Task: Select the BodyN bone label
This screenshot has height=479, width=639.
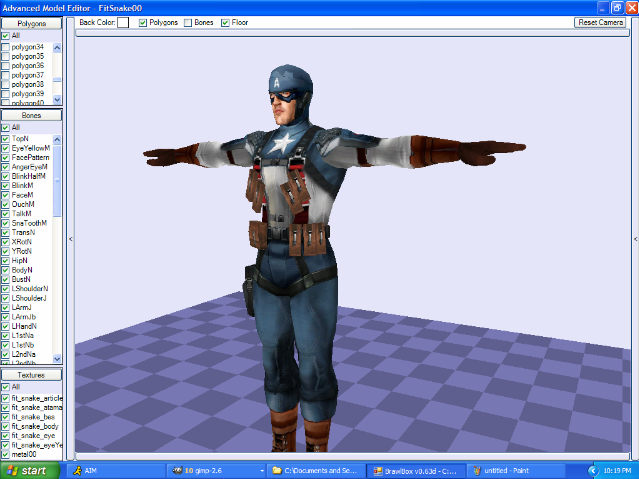Action: point(22,270)
